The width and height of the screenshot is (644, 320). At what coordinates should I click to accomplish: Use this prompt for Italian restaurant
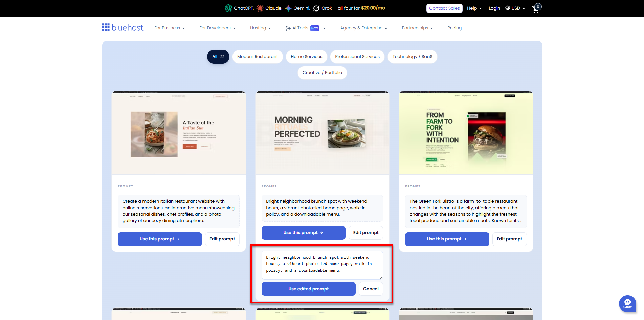point(160,239)
